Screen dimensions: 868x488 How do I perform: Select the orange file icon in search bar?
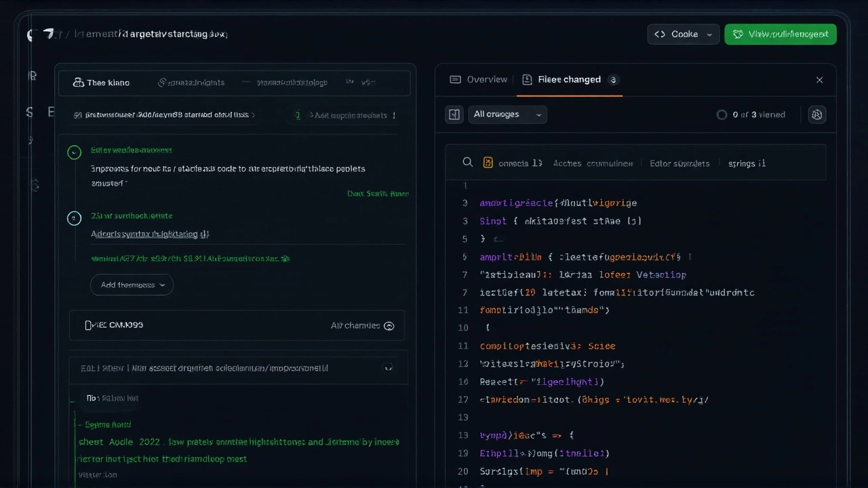point(488,163)
